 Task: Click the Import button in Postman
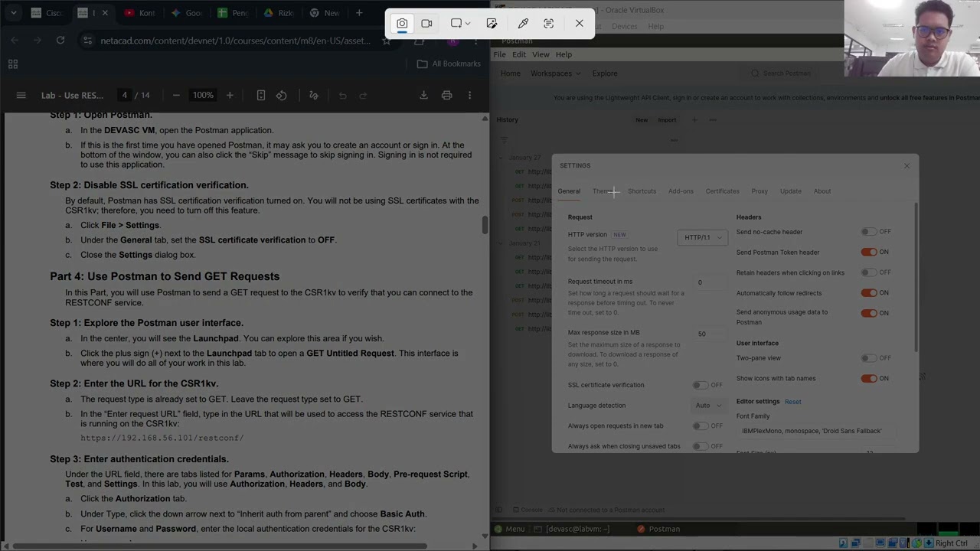coord(667,120)
